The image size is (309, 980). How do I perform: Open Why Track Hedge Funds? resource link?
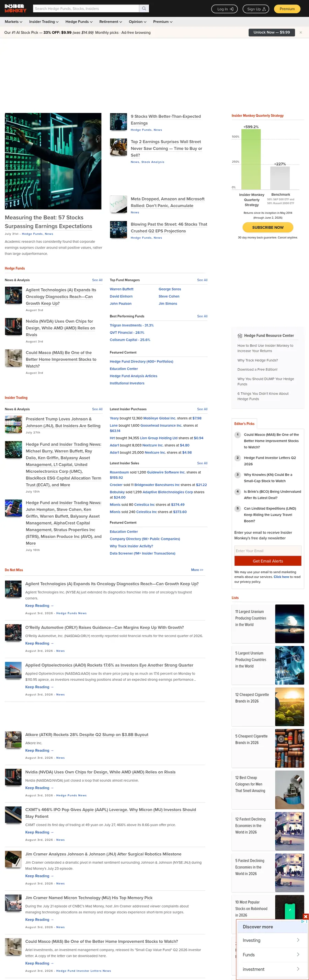click(257, 360)
